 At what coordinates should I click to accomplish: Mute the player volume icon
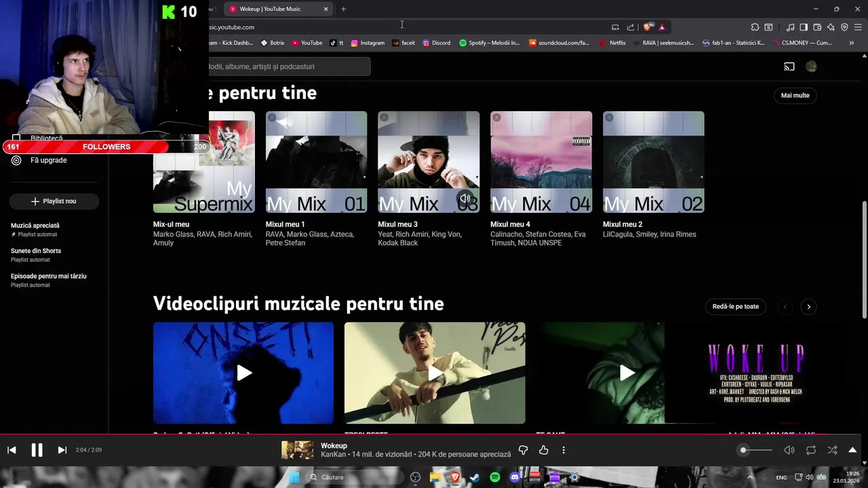(789, 450)
